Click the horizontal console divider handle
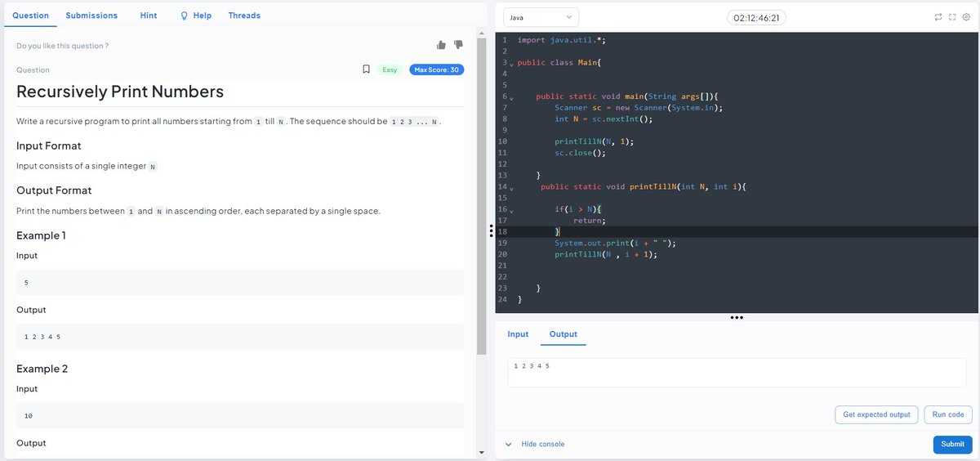Screen dimensions: 980x461 point(737,317)
